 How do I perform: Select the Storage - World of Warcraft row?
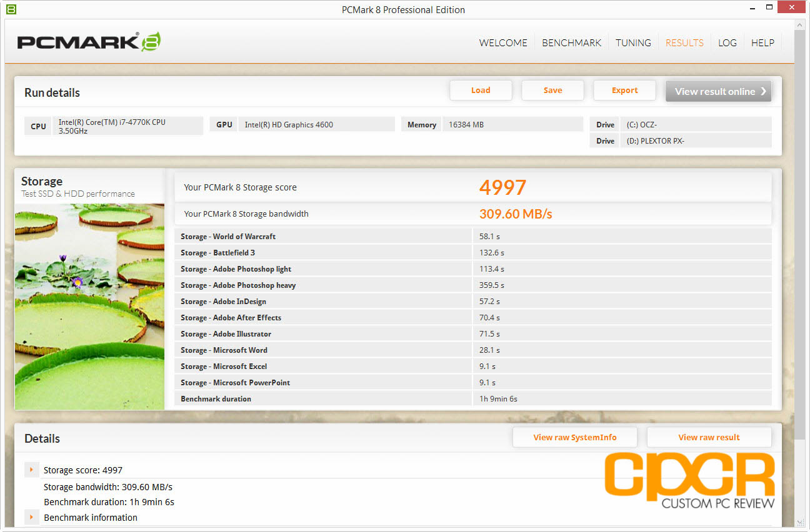[473, 236]
